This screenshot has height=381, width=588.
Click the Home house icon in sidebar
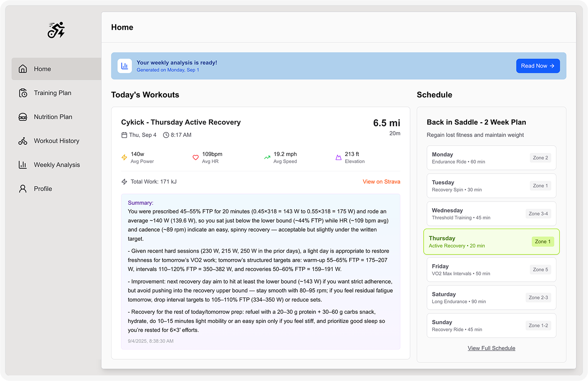click(x=23, y=69)
